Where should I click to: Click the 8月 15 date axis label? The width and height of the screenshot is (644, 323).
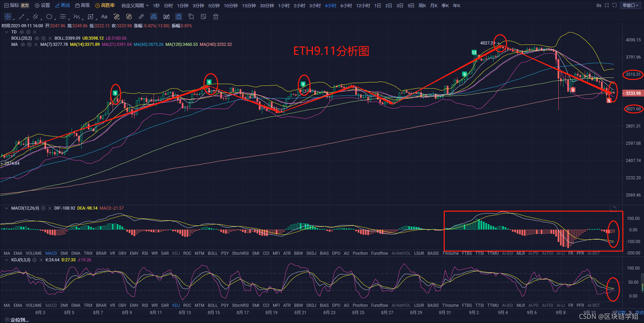tap(214, 313)
